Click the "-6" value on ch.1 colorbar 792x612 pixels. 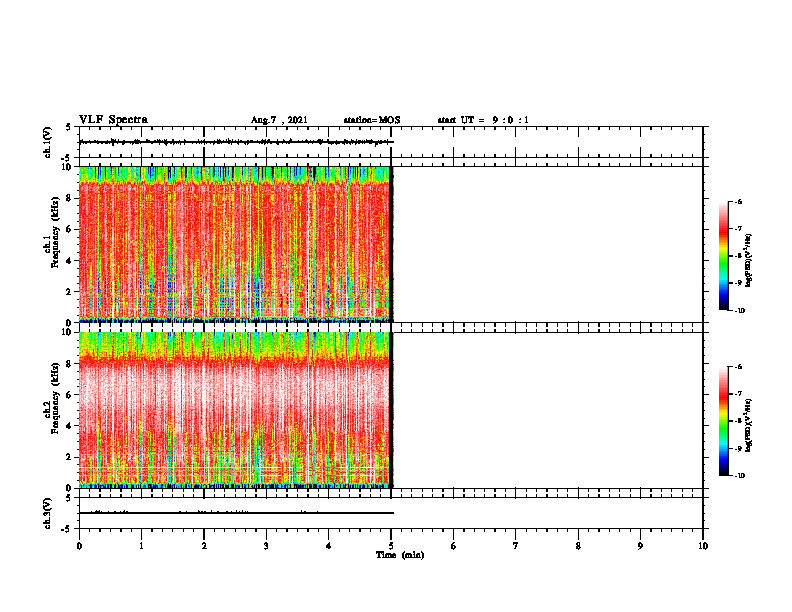737,202
